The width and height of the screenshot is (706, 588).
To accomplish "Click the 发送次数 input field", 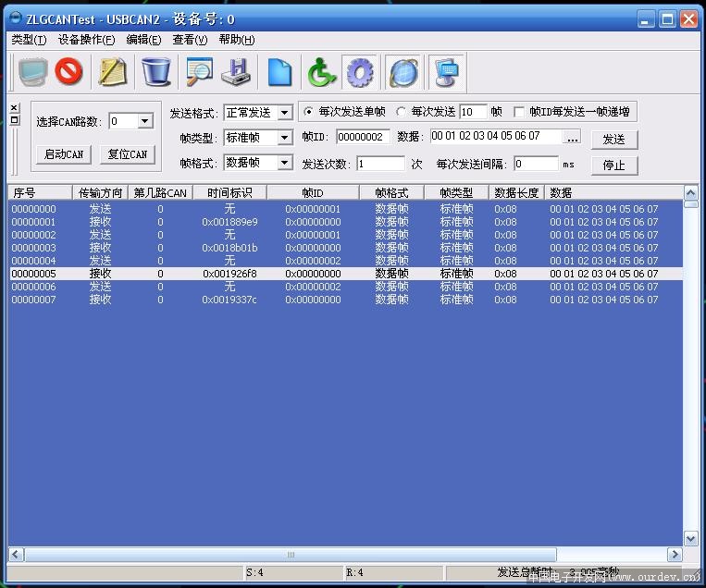I will pyautogui.click(x=381, y=164).
